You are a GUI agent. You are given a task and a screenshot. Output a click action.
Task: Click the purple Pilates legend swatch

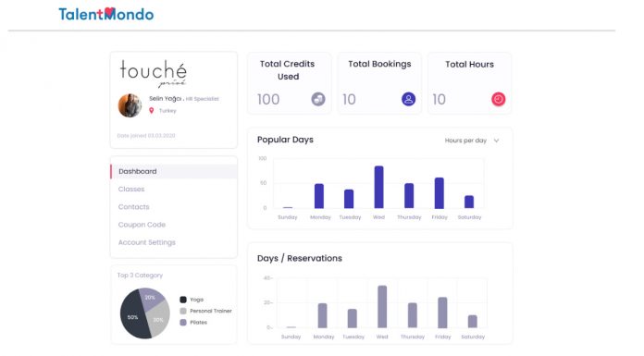[183, 323]
